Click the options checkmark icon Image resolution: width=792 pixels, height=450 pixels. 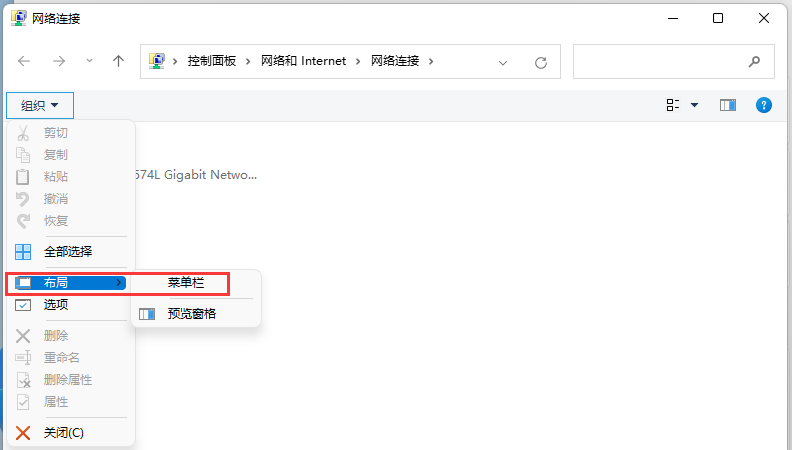[x=23, y=305]
